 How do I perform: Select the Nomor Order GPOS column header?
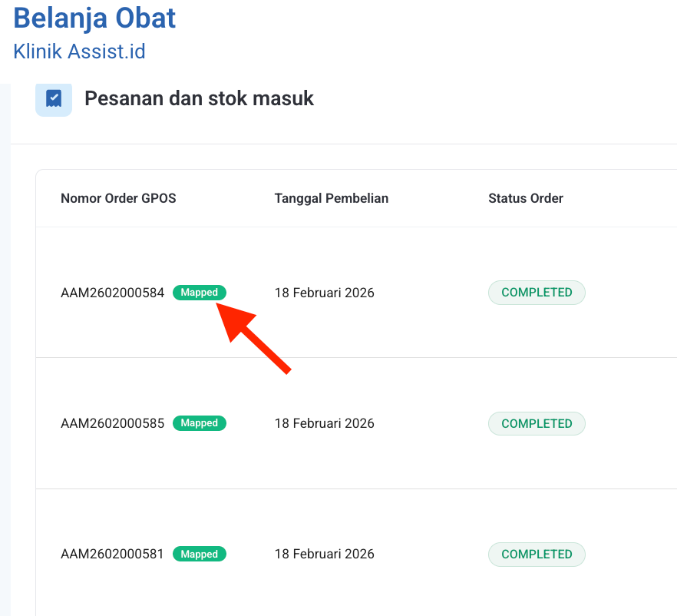(x=118, y=198)
